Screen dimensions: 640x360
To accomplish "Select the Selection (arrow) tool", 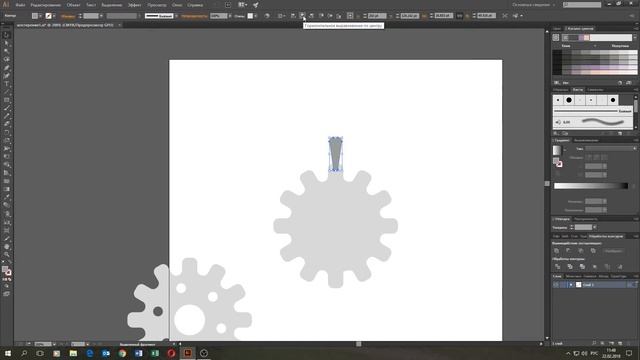I will pyautogui.click(x=7, y=35).
